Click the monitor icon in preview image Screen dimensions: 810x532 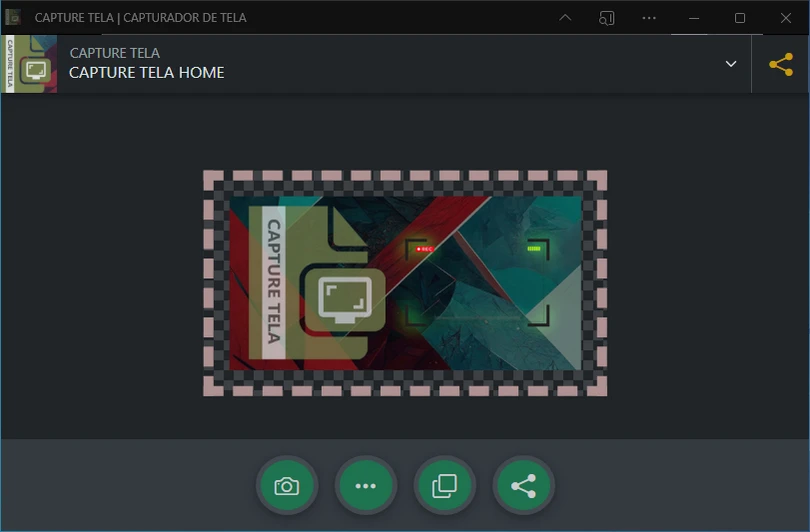[345, 299]
